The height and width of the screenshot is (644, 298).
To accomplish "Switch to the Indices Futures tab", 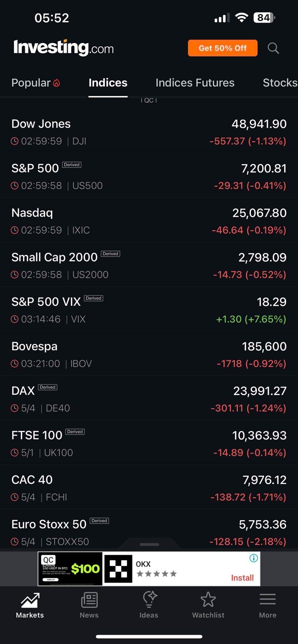I will pos(195,83).
